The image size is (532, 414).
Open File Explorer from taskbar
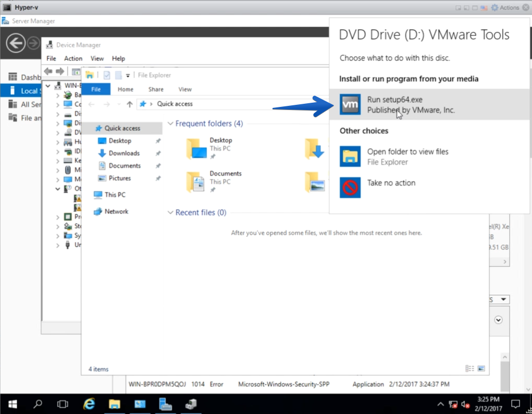click(114, 404)
